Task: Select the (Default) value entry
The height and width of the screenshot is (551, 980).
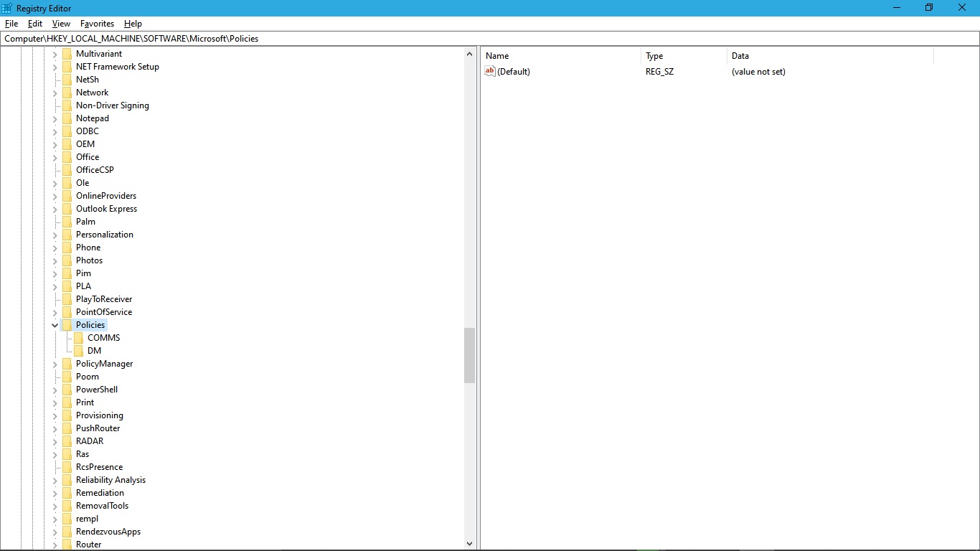Action: pos(514,72)
